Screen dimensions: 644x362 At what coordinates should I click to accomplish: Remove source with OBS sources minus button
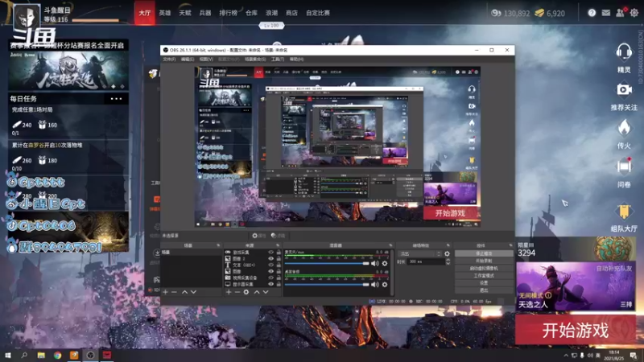coord(237,292)
